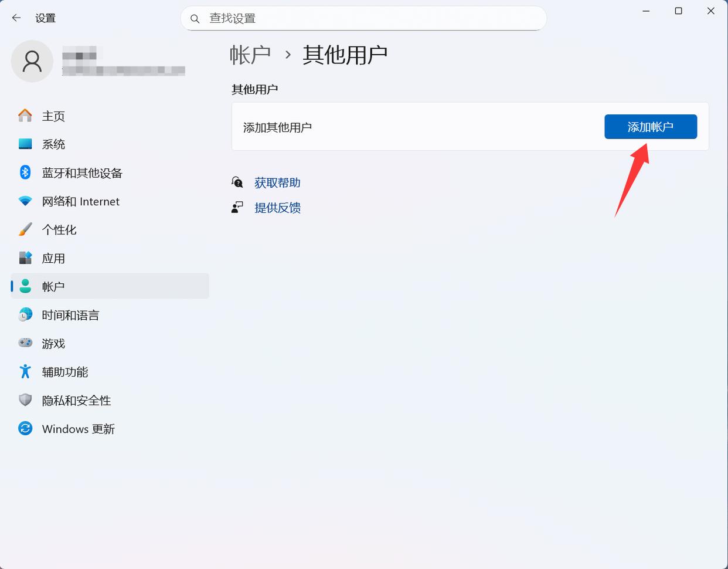Click the user profile avatar picture
728x569 pixels.
coord(32,61)
